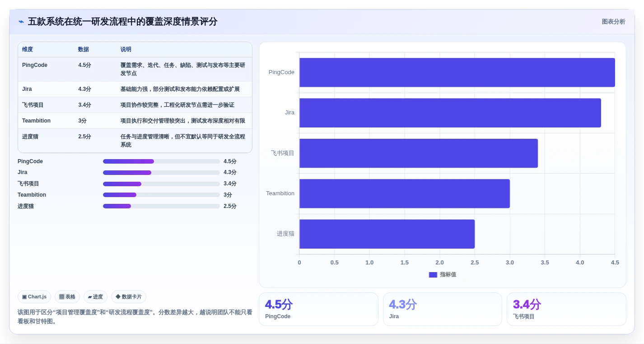Click the PingCode label on chart axis
The height and width of the screenshot is (344, 644).
click(x=281, y=72)
